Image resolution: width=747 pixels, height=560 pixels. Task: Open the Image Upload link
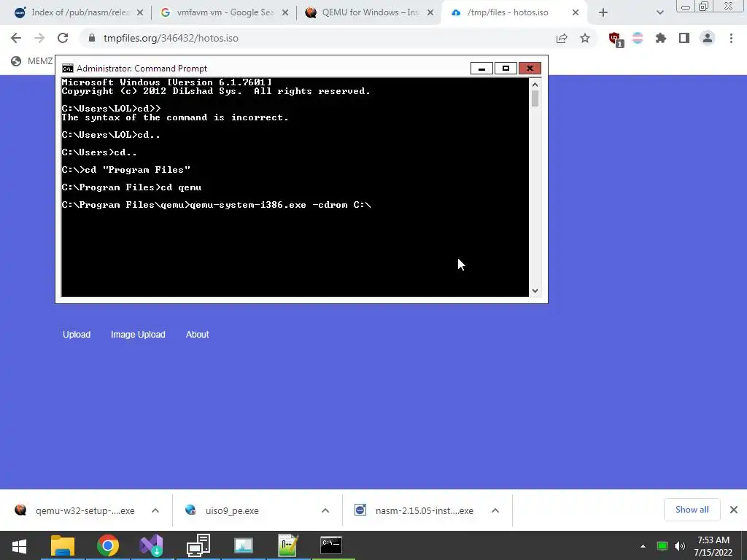[x=138, y=334]
